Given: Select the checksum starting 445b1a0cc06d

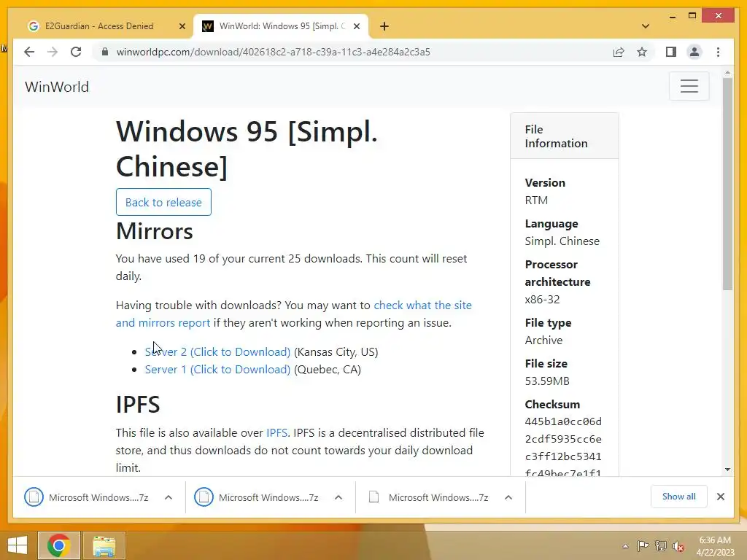Looking at the screenshot, I should click(x=563, y=448).
